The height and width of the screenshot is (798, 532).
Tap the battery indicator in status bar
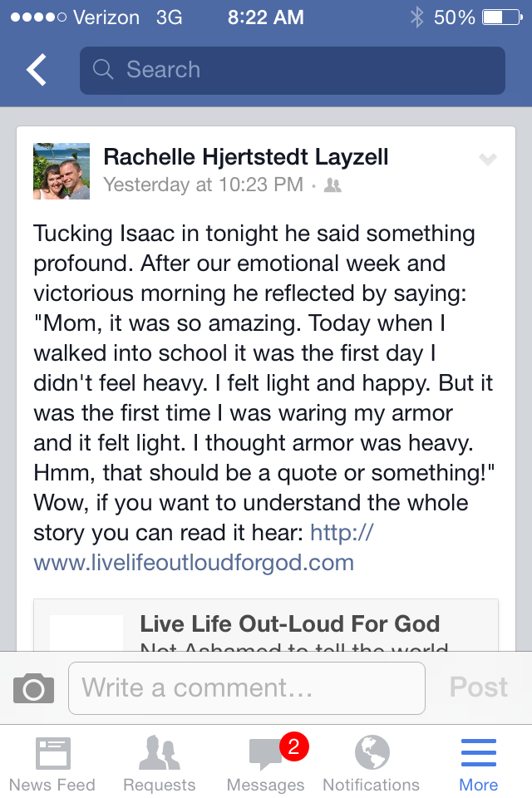[502, 17]
